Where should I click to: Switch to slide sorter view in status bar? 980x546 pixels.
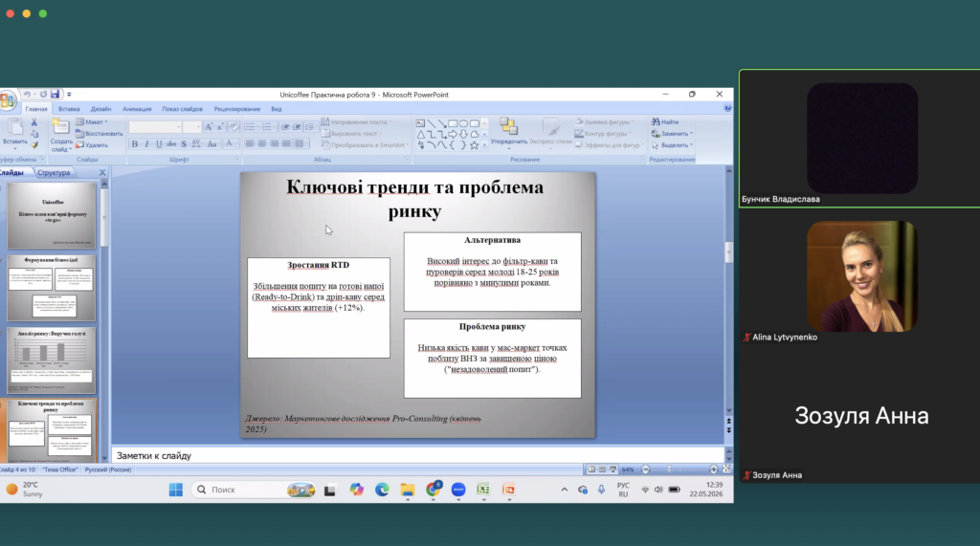602,470
